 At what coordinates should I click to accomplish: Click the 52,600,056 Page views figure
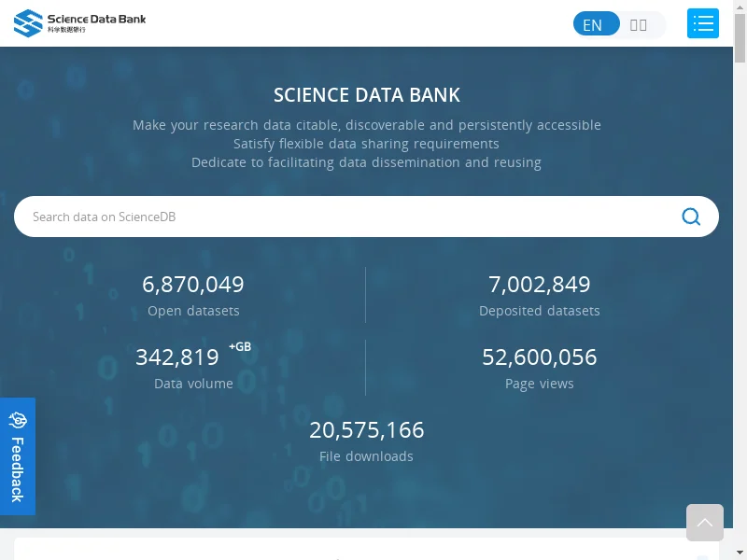click(x=540, y=357)
